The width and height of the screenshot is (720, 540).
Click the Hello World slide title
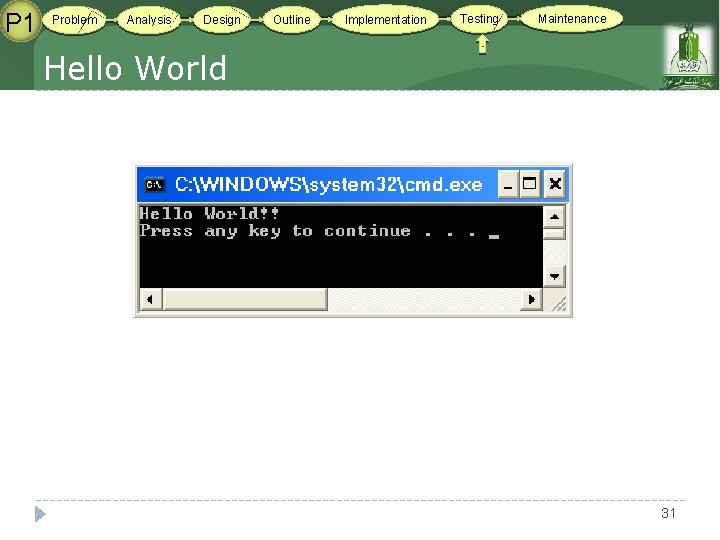click(x=135, y=68)
